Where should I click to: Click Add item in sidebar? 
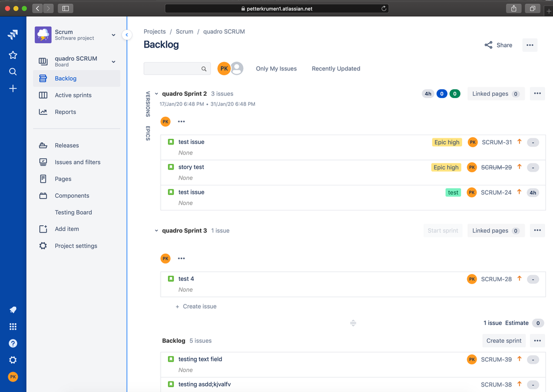pos(76,229)
